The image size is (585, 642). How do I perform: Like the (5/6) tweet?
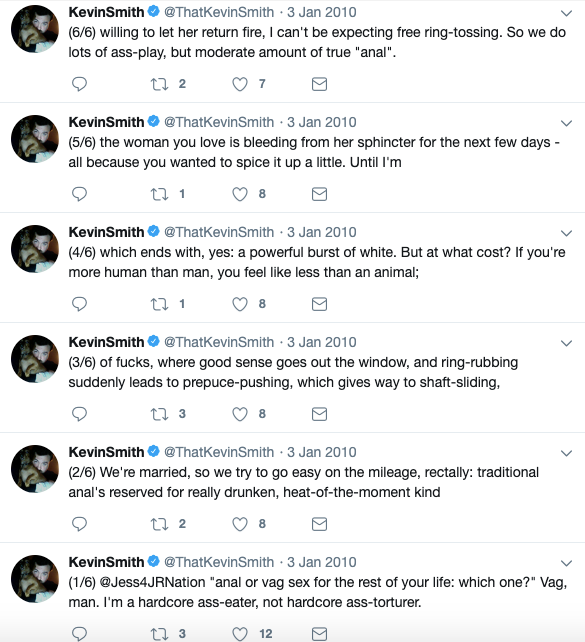pyautogui.click(x=240, y=194)
